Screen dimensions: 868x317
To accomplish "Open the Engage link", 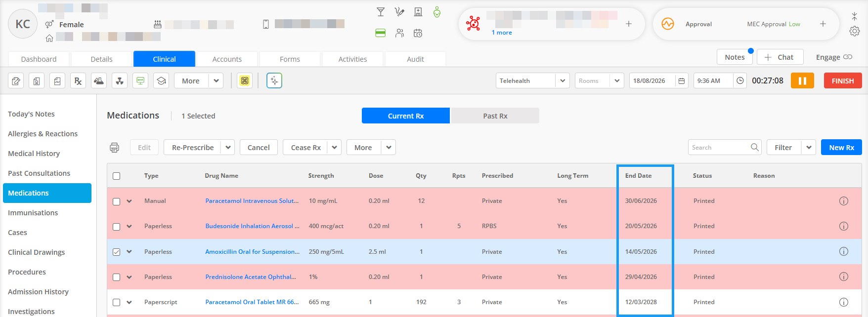I will [834, 57].
